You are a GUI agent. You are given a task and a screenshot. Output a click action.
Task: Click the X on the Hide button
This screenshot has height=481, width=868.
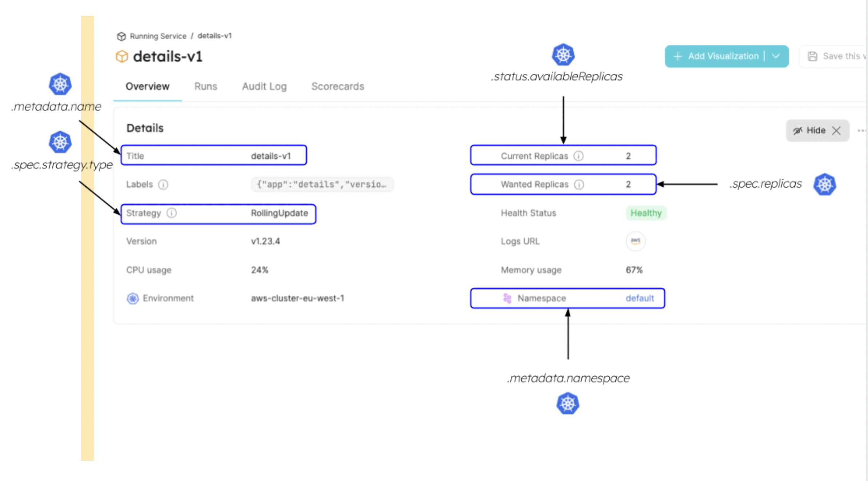pyautogui.click(x=836, y=130)
